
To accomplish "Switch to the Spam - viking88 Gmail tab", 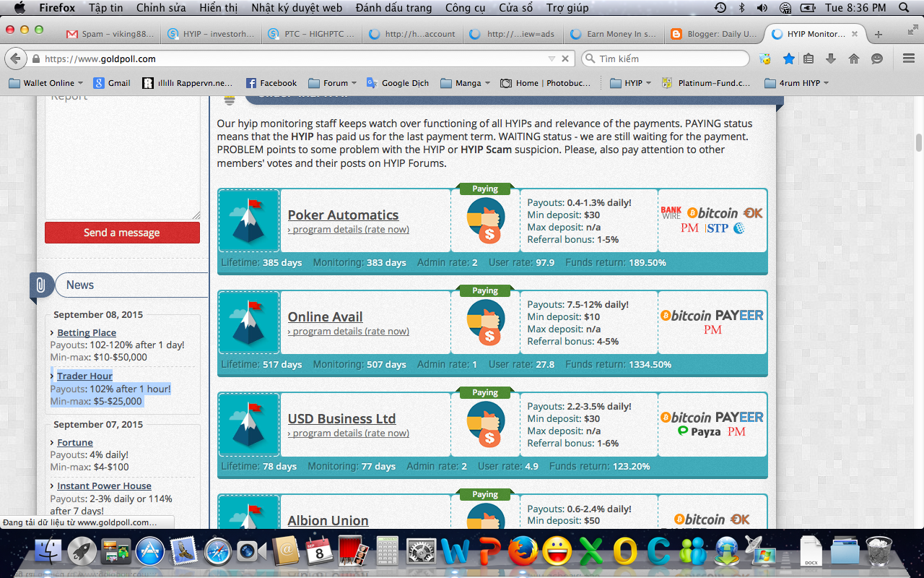I will tap(110, 34).
